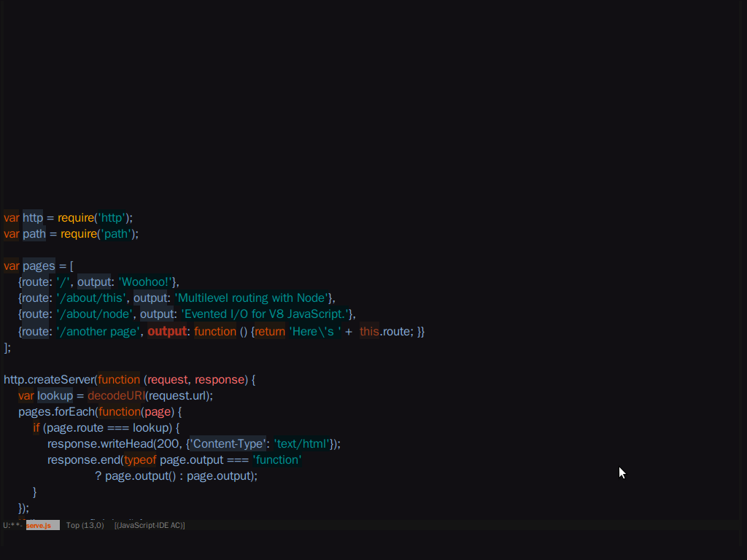Place cursor on the 'http' string in require
Image resolution: width=747 pixels, height=560 pixels.
click(x=112, y=217)
